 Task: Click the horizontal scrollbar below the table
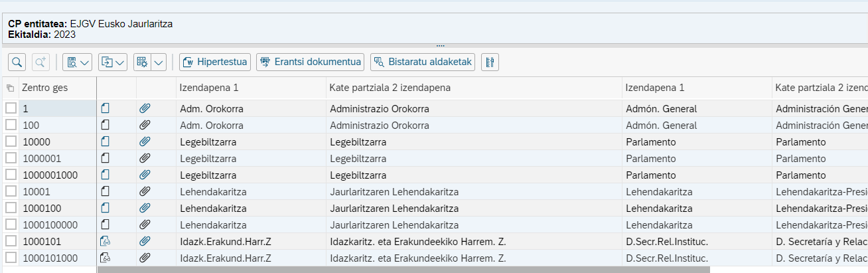coord(403,270)
